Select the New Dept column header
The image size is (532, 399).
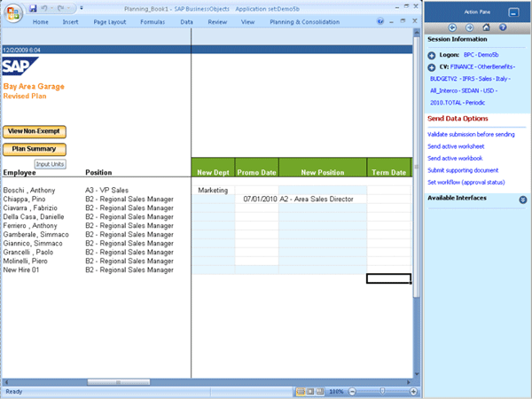tap(213, 168)
